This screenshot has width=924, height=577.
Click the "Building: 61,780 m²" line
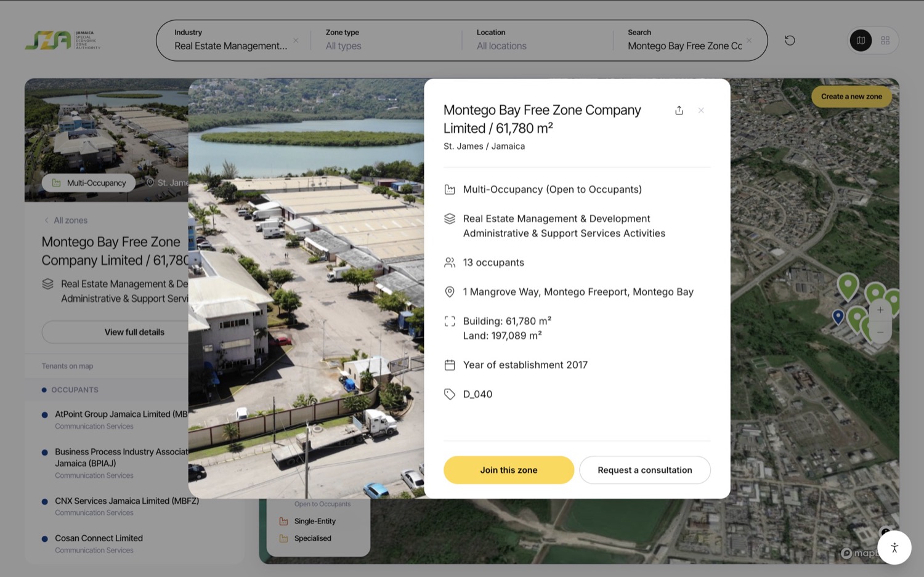point(507,321)
